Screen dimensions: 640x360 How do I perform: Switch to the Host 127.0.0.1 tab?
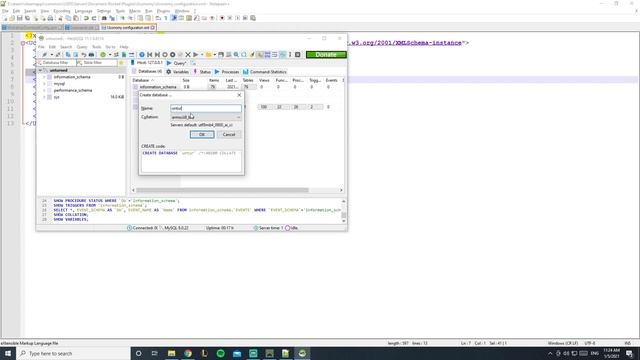pyautogui.click(x=147, y=62)
